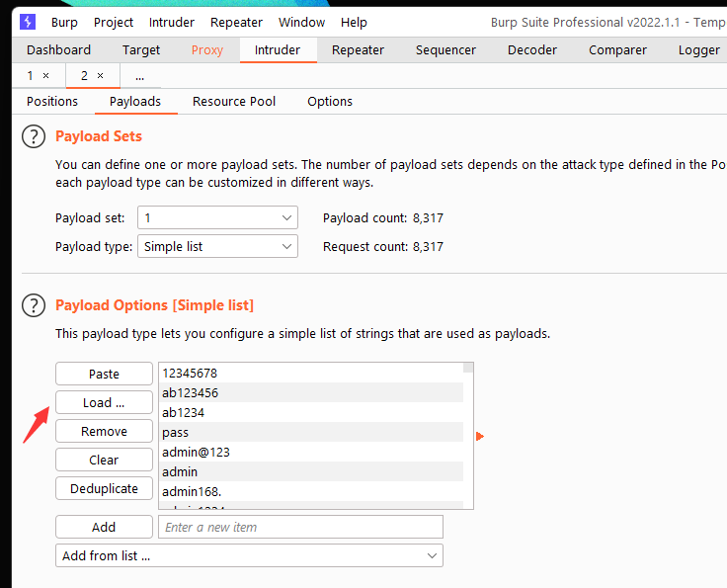Screen dimensions: 727x588
Task: Open the Project menu
Action: [x=114, y=23]
